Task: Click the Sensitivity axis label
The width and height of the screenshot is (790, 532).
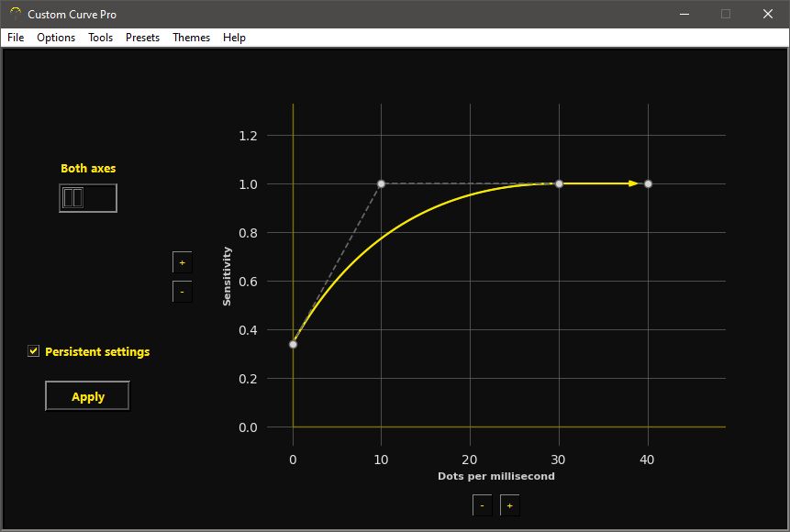Action: click(x=227, y=276)
